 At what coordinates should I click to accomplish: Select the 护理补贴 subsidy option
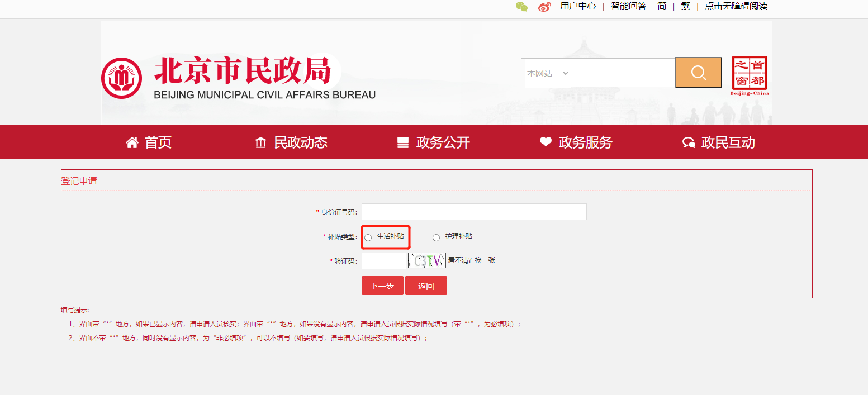(x=436, y=237)
